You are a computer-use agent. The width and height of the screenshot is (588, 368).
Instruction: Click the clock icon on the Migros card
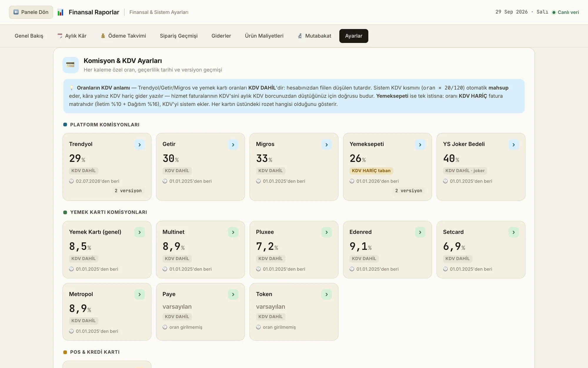(258, 181)
